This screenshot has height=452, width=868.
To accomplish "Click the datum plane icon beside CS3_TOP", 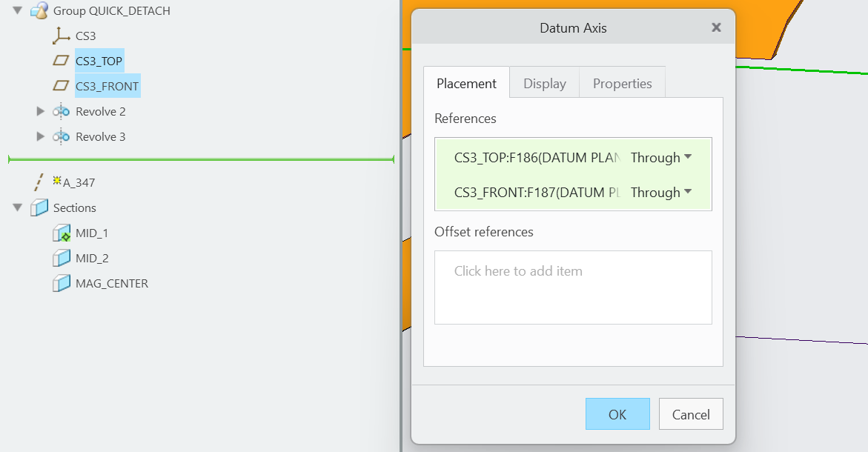I will coord(60,60).
